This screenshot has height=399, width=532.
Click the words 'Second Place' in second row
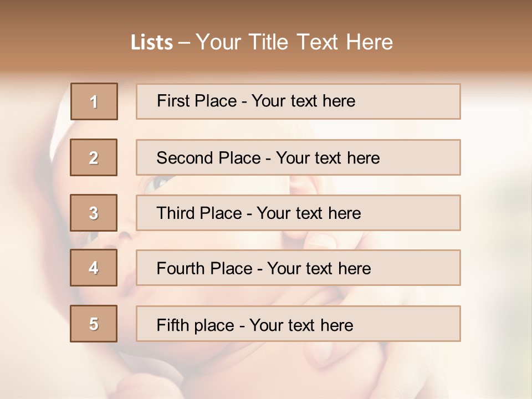tap(208, 158)
